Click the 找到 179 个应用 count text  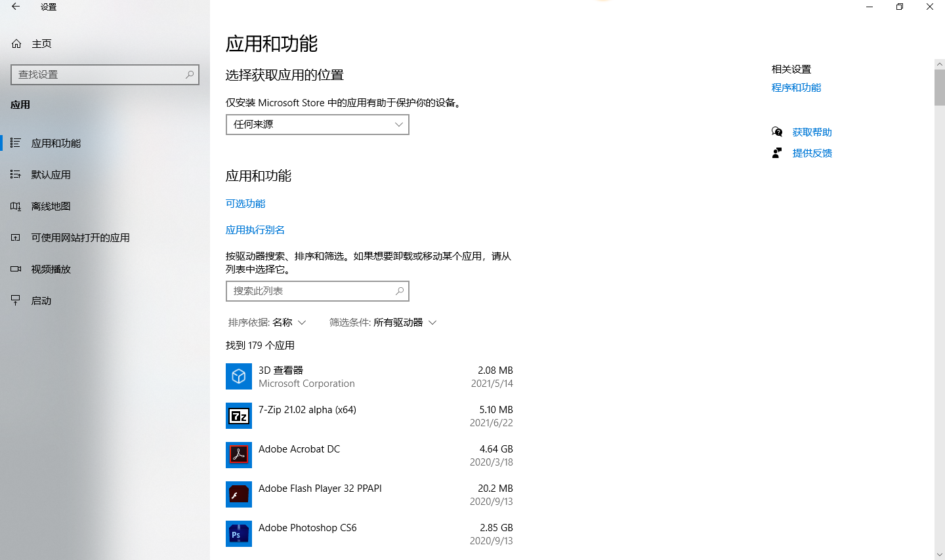(x=260, y=346)
